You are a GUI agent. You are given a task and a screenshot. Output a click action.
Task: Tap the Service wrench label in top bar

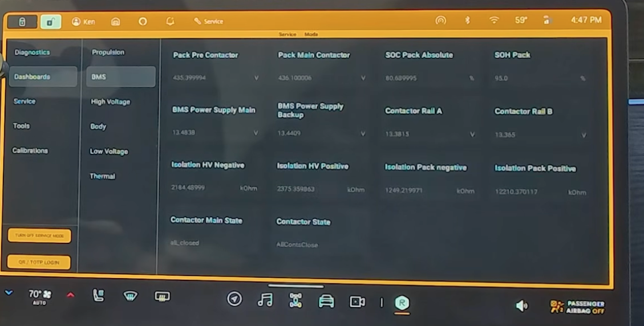point(209,21)
